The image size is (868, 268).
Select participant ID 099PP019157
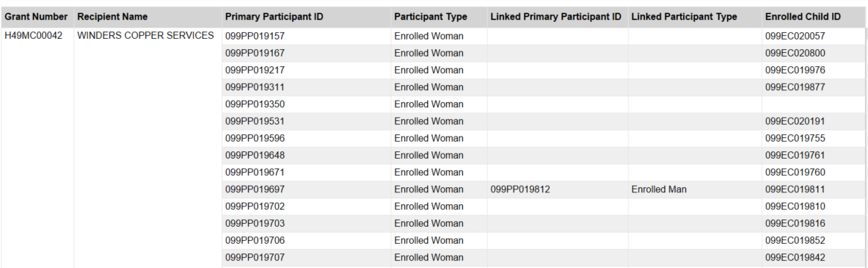tap(255, 37)
